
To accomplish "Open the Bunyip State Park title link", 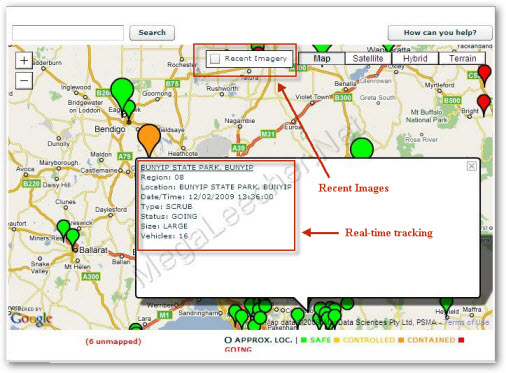I will pos(197,167).
